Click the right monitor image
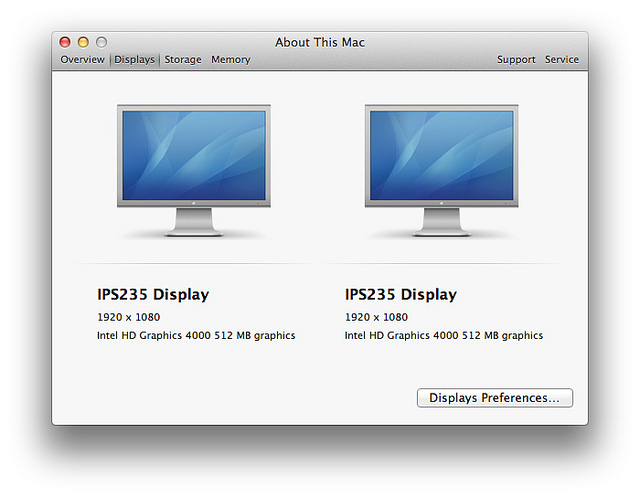The image size is (640, 497). [441, 170]
